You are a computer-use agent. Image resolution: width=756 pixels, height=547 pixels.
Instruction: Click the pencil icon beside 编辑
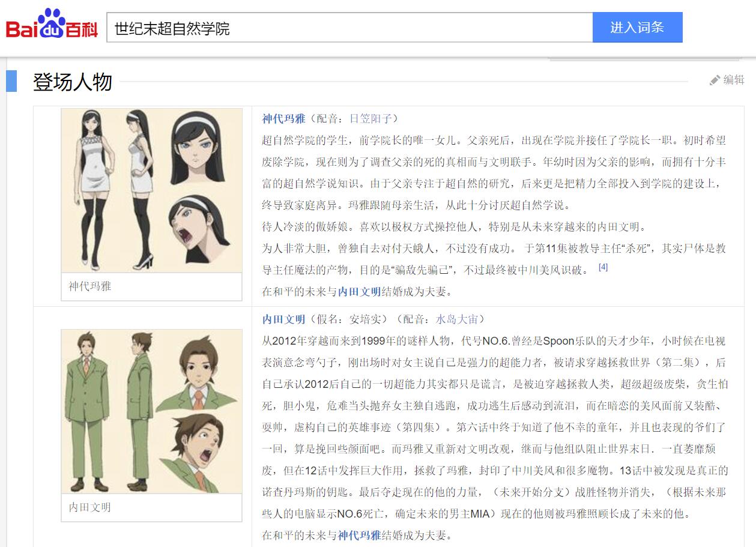coord(715,80)
